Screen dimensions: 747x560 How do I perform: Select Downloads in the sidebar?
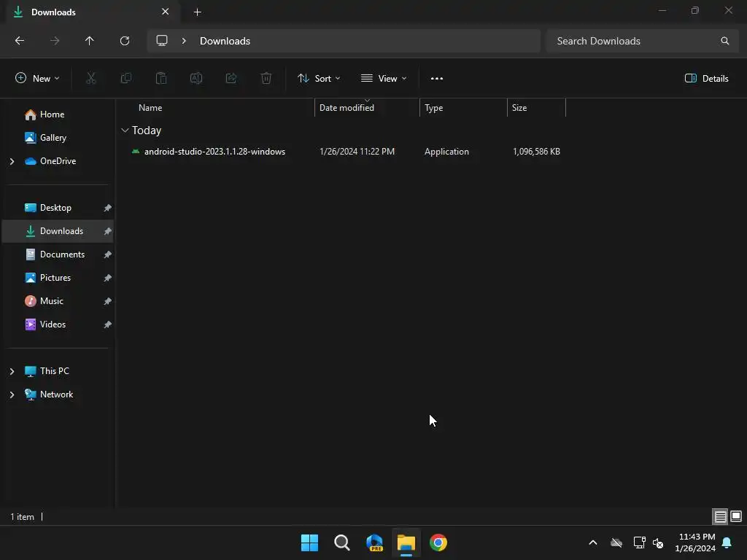point(57,231)
